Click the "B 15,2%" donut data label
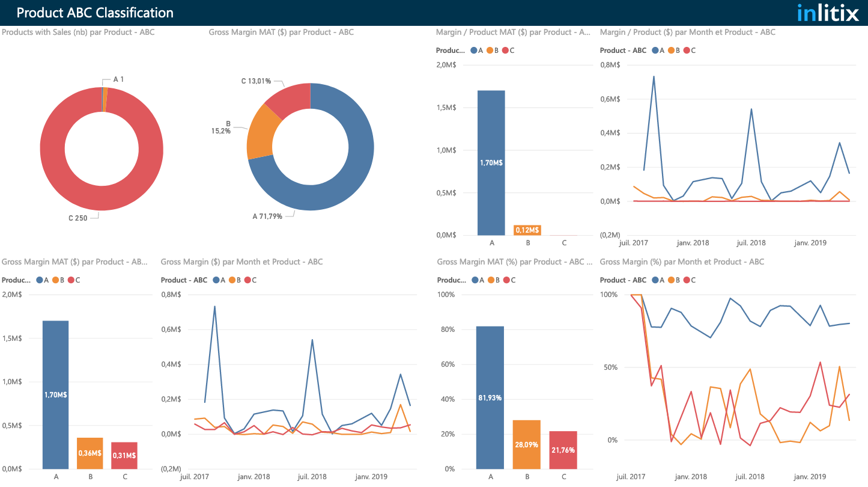 (x=221, y=127)
